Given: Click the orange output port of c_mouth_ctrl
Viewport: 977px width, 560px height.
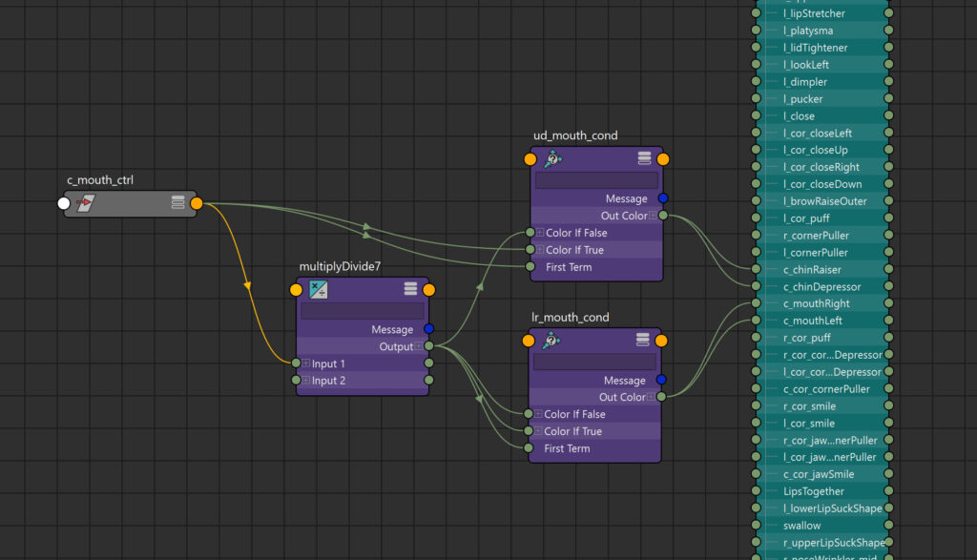Looking at the screenshot, I should pos(197,203).
